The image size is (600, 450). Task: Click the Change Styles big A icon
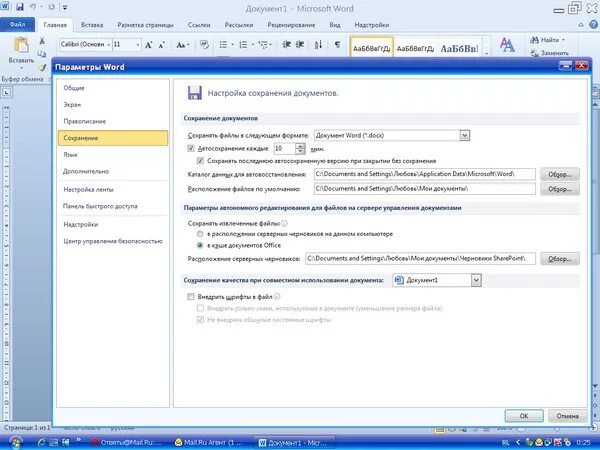pyautogui.click(x=507, y=45)
